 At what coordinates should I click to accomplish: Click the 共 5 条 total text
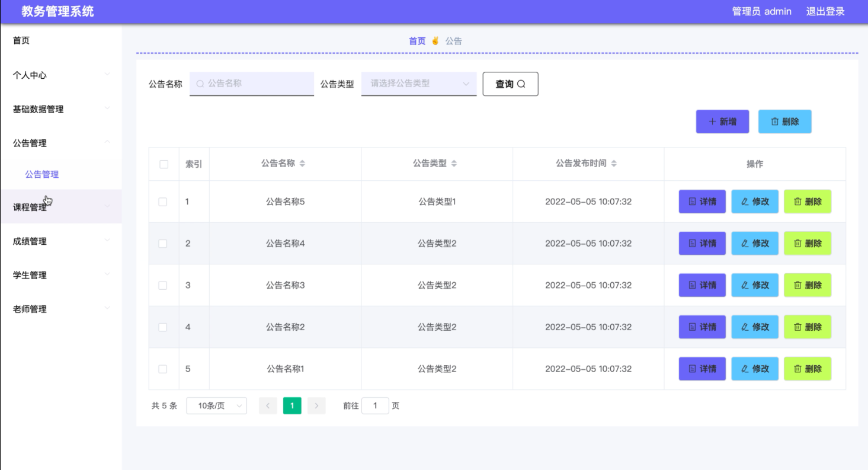point(164,406)
